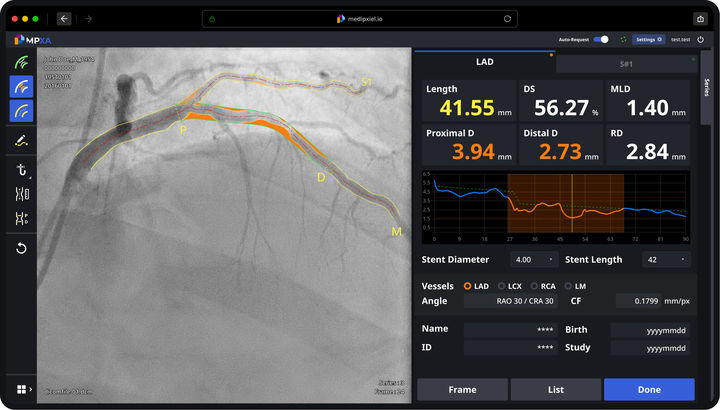Open the Stent Length dropdown
The image size is (720, 410).
coord(666,259)
